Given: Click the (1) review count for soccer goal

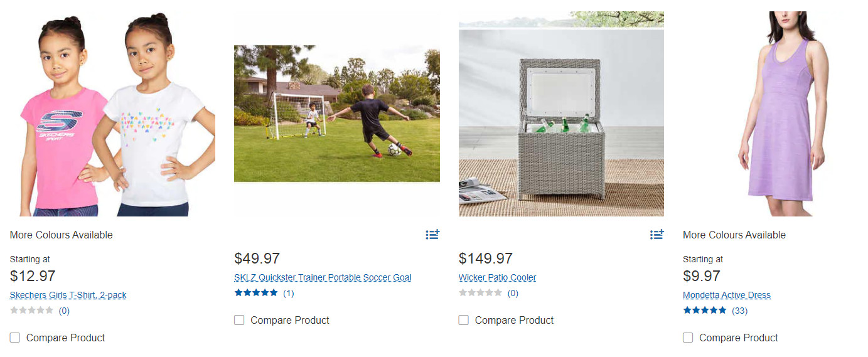Looking at the screenshot, I should pos(288,293).
